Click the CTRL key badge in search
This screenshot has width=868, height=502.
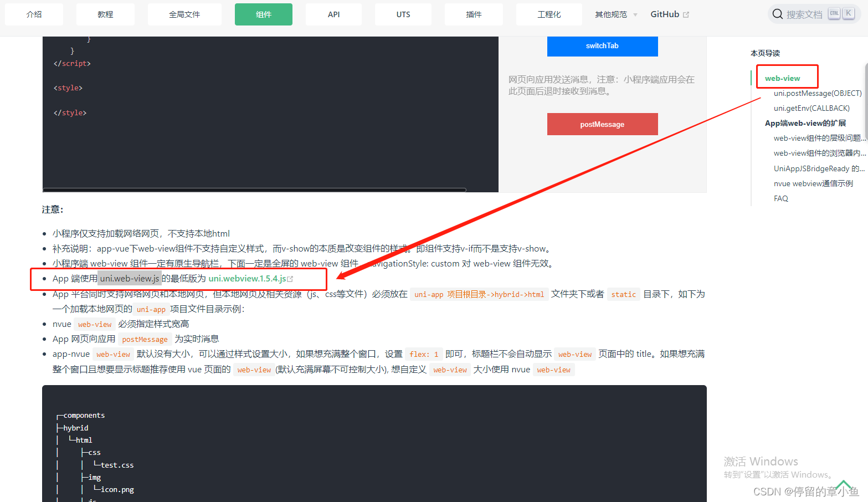coord(834,13)
